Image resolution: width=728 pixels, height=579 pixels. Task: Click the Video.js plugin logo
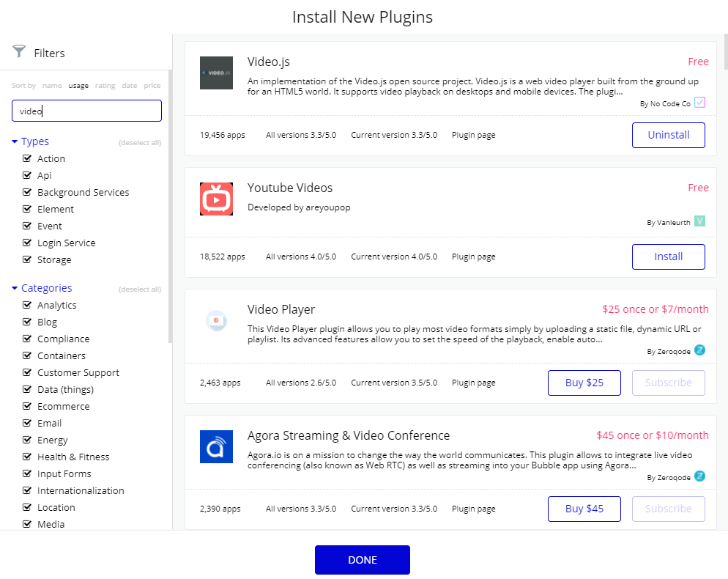pos(216,73)
